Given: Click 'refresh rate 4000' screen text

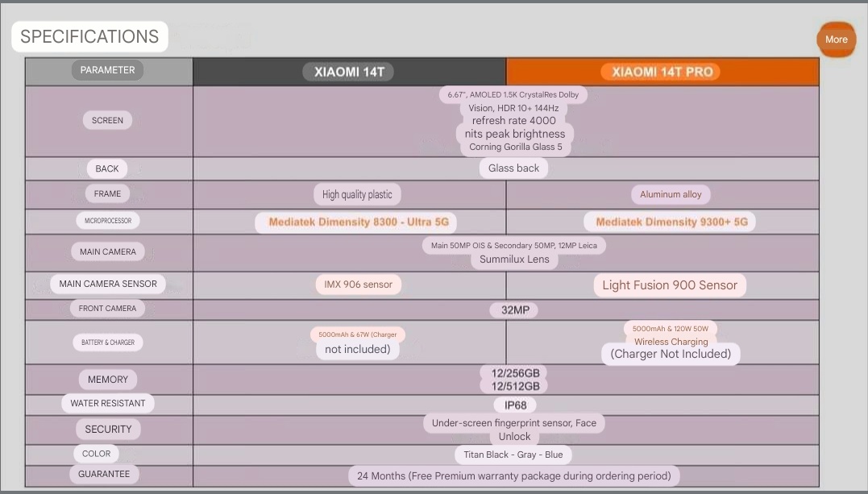Looking at the screenshot, I should tap(513, 120).
